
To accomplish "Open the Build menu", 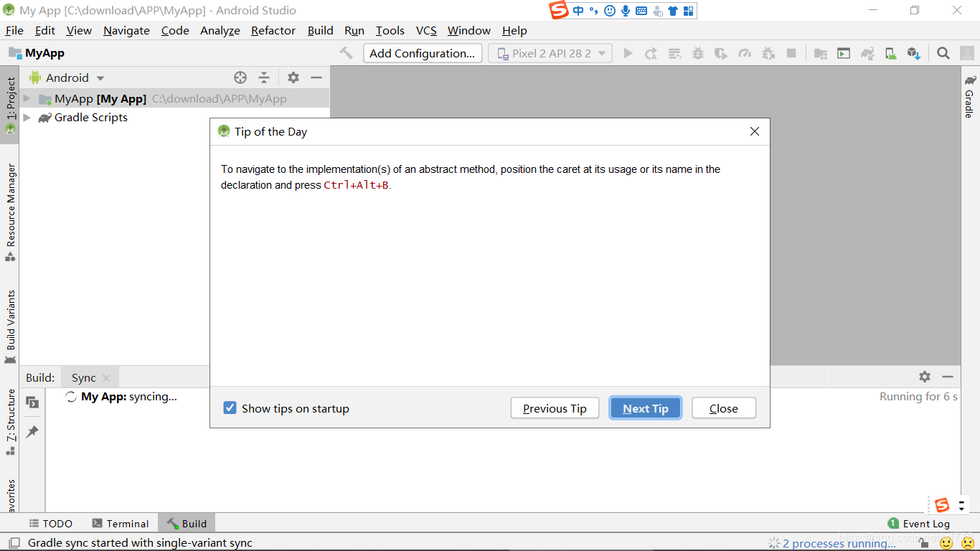I will click(x=321, y=30).
